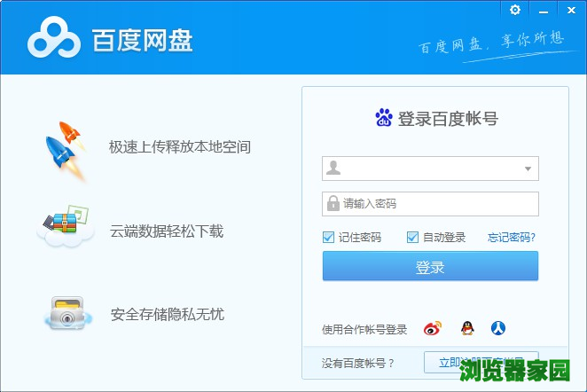587x392 pixels.
Task: Focus the username input field
Action: 421,168
